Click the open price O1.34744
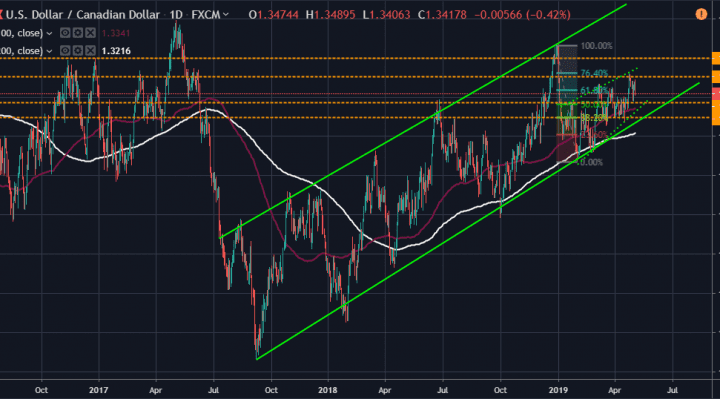Image resolution: width=720 pixels, height=399 pixels. [x=273, y=15]
